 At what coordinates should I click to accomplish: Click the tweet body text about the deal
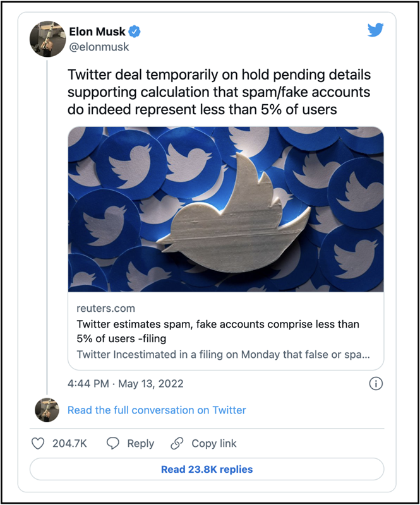[218, 93]
